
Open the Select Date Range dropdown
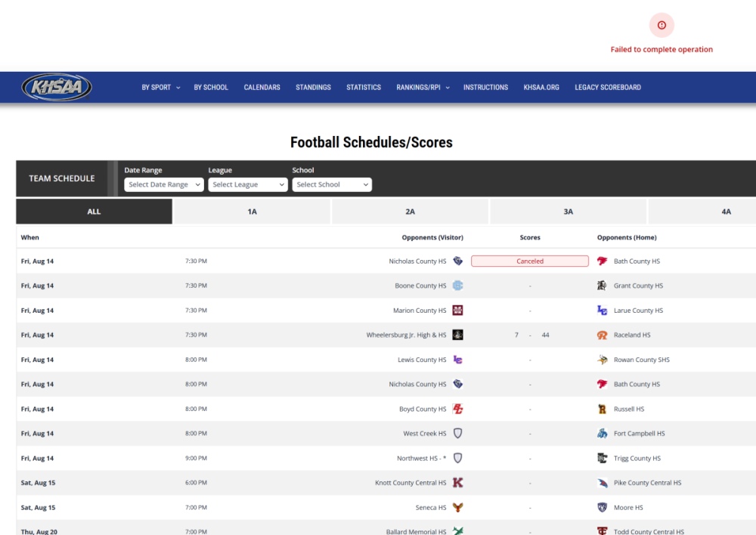pyautogui.click(x=164, y=184)
